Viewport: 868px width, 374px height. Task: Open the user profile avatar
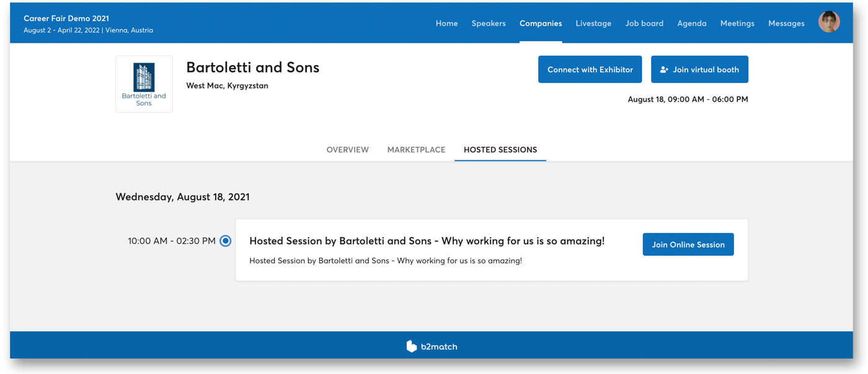pos(829,22)
